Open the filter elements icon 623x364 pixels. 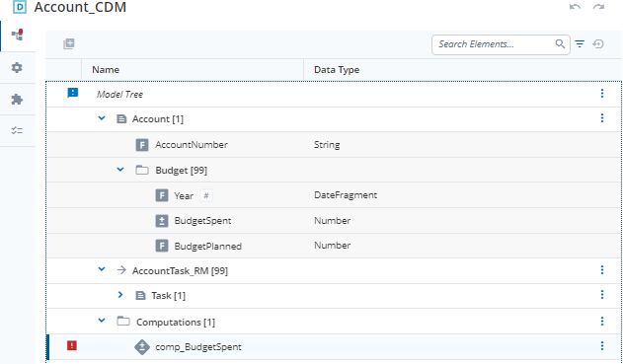coord(581,44)
